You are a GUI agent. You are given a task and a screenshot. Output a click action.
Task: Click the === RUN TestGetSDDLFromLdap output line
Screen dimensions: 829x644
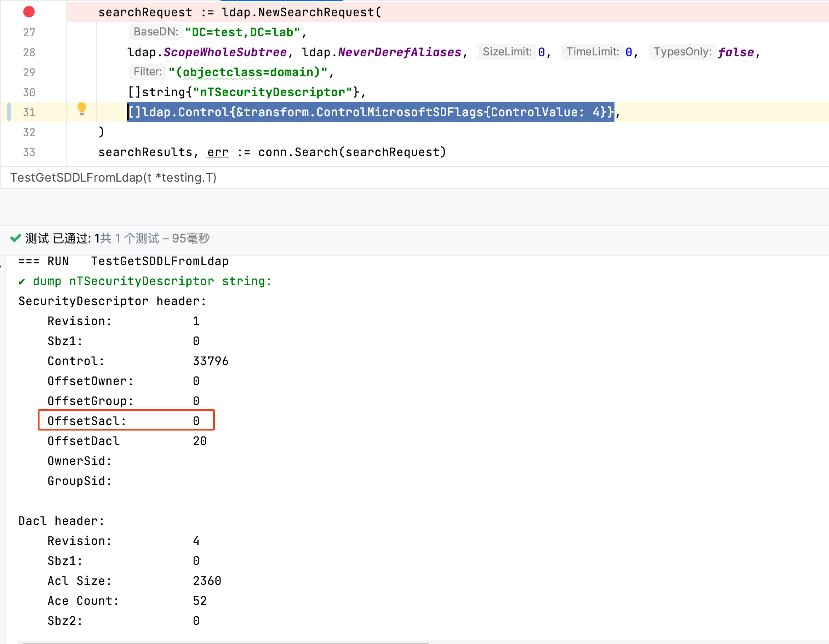pyautogui.click(x=124, y=261)
